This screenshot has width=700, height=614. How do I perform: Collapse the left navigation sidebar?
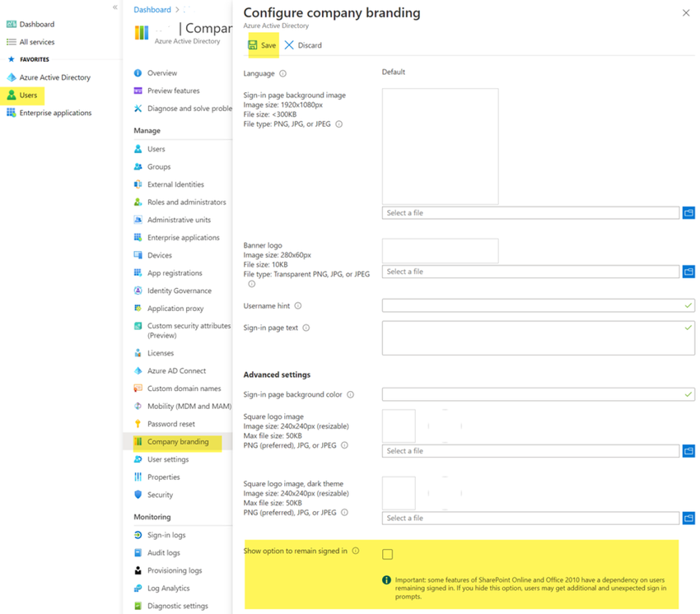[x=114, y=7]
